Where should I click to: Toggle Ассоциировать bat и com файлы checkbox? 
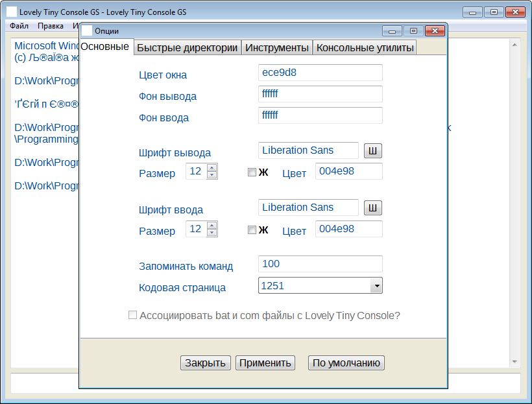132,315
